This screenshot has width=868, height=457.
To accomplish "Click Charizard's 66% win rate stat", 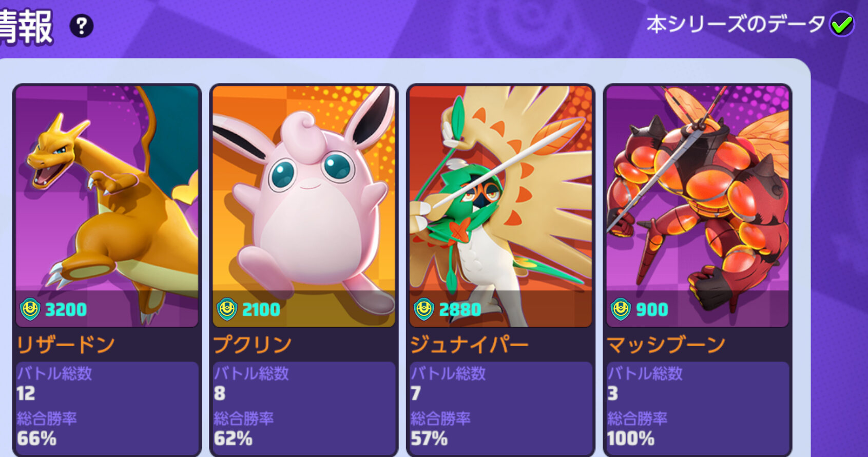I will (36, 439).
